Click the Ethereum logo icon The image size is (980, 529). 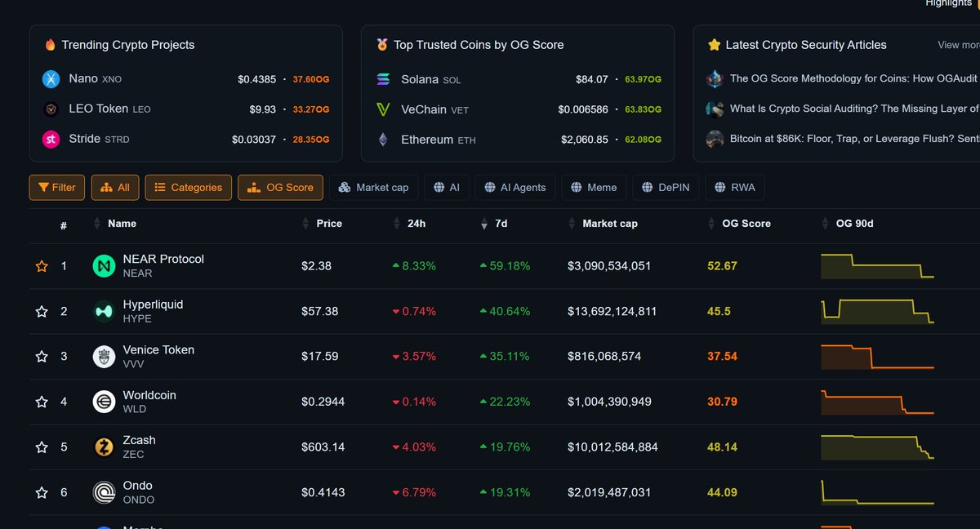383,140
